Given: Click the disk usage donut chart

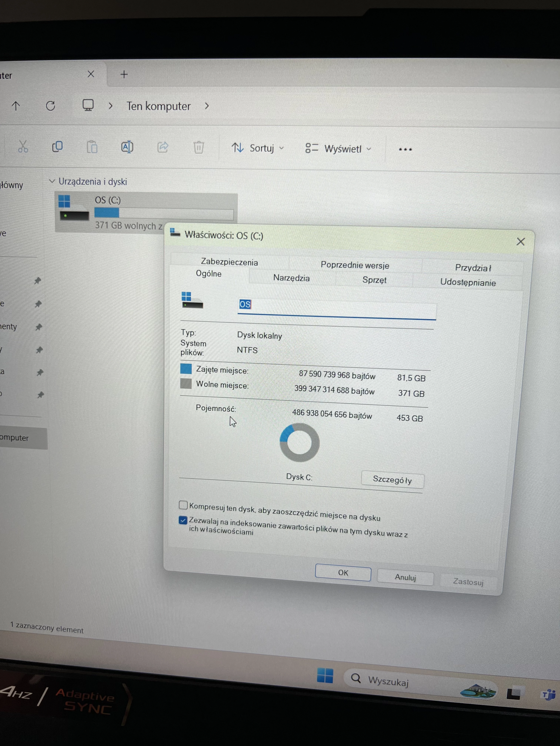Looking at the screenshot, I should pos(299,443).
